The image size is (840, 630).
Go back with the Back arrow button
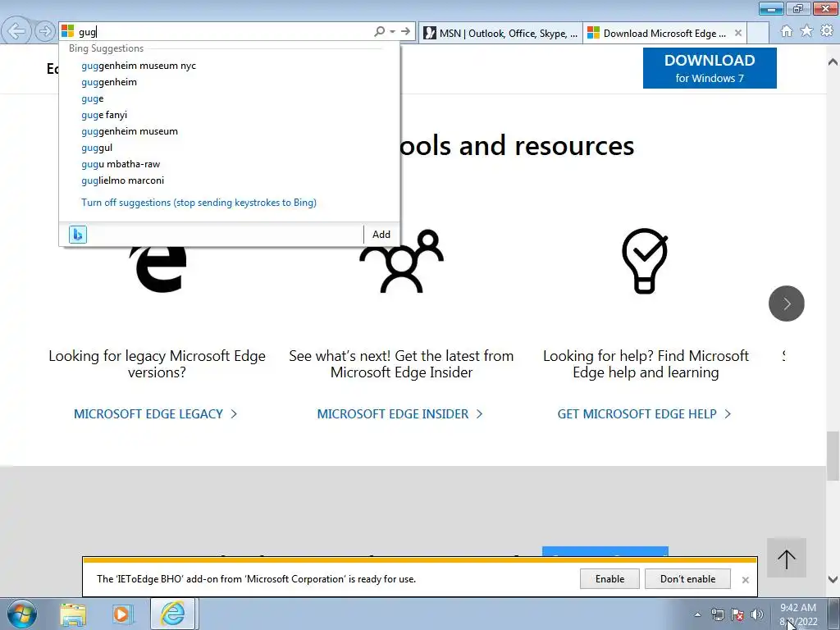pos(16,31)
